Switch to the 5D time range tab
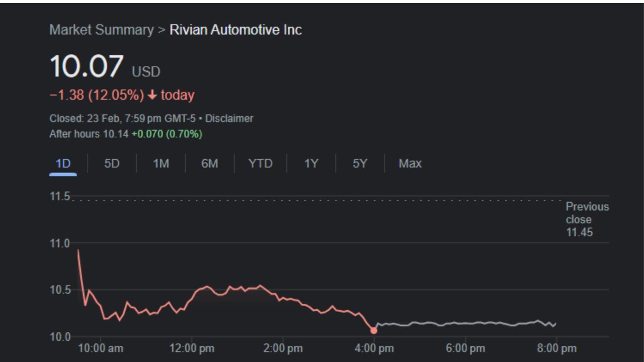 click(x=112, y=163)
